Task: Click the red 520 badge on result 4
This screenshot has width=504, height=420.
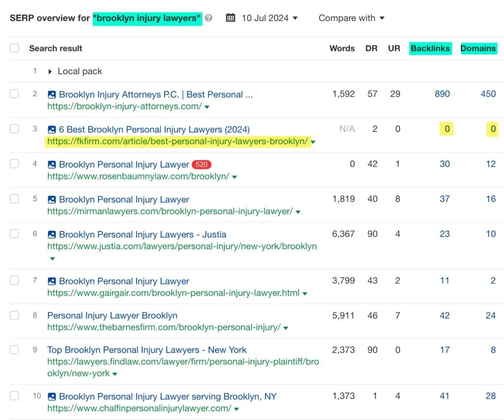Action: 201,165
